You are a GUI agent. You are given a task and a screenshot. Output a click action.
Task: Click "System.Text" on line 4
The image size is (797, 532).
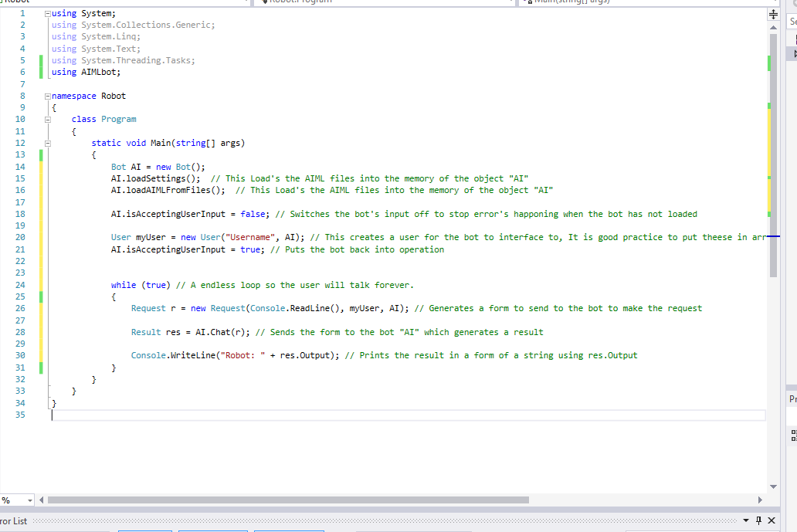pyautogui.click(x=108, y=49)
